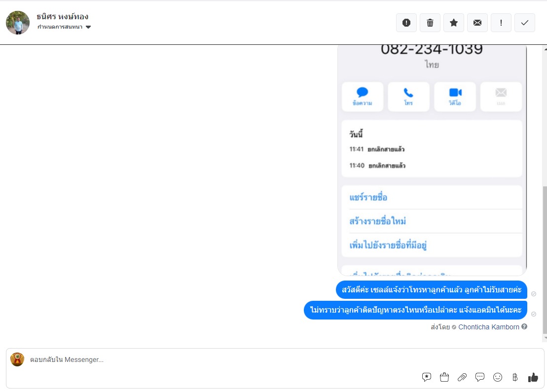Open the shopping bag products icon
Image resolution: width=547 pixels, height=392 pixels.
click(x=444, y=377)
